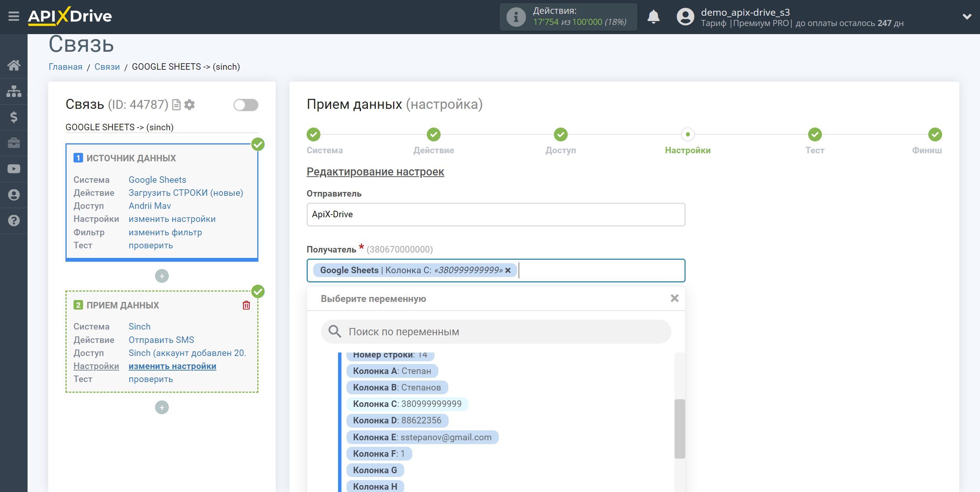Go to Главная breadcrumb
The width and height of the screenshot is (980, 492).
coord(65,67)
